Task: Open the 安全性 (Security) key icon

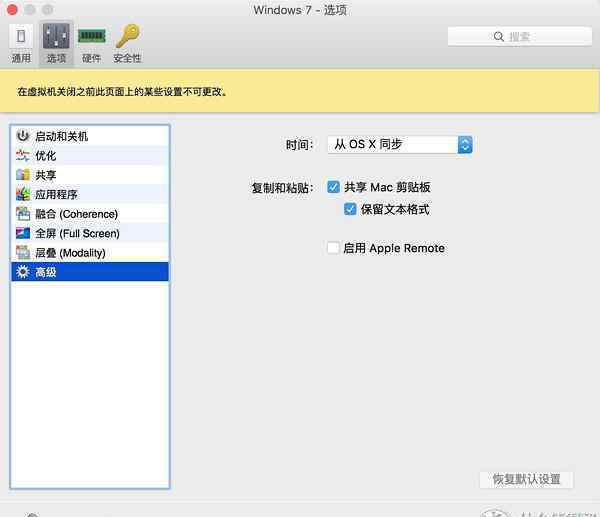Action: (128, 36)
